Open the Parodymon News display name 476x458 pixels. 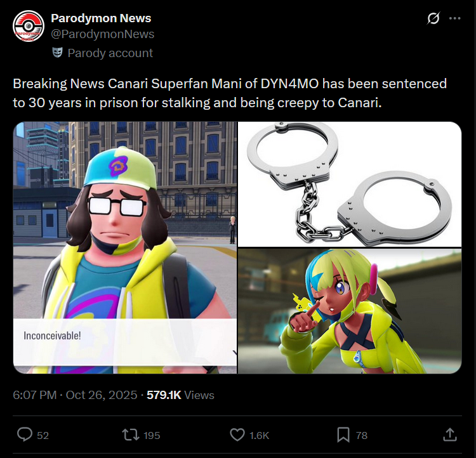(x=101, y=18)
